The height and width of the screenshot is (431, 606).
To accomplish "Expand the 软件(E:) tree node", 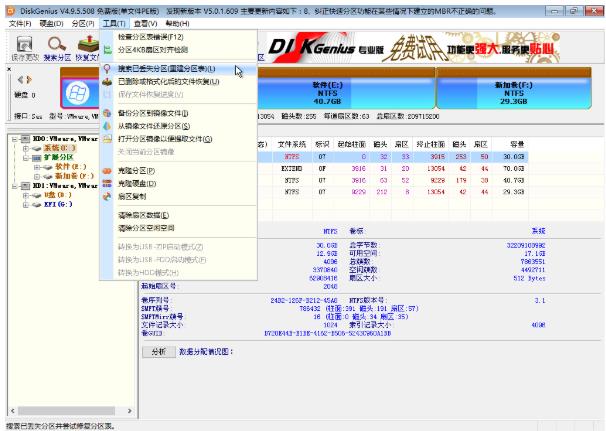I will [x=37, y=167].
